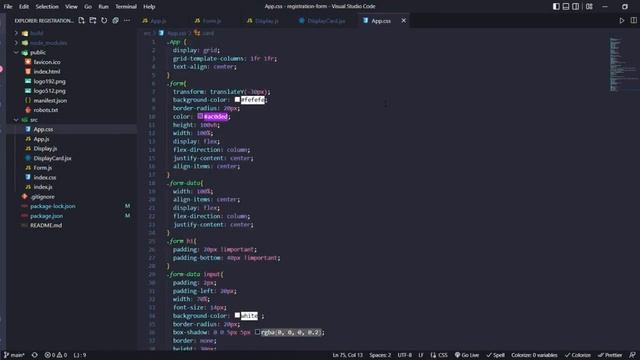
Task: Open Customize Layout icon in title bar
Action: 589,7
